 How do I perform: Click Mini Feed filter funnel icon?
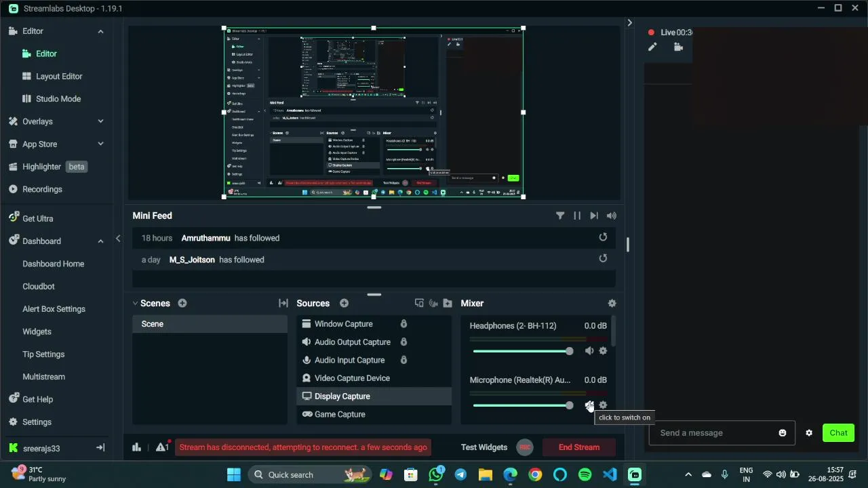(x=560, y=216)
